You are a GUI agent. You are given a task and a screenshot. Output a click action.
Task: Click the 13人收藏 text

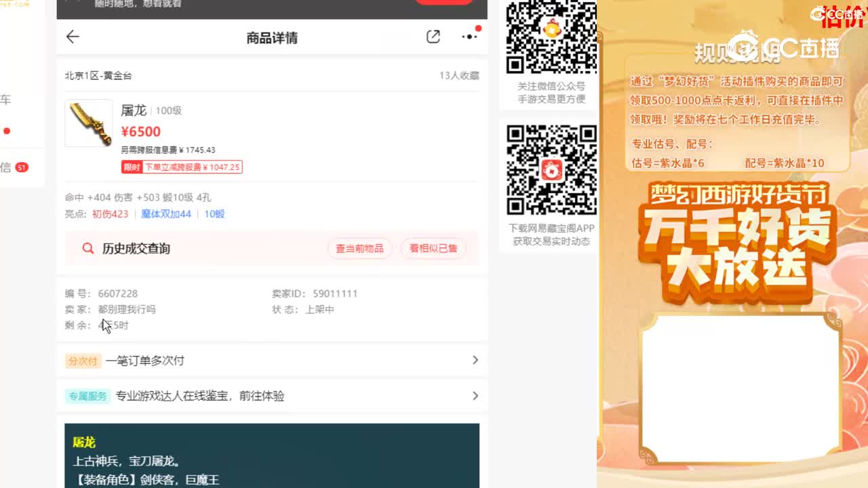pos(459,75)
